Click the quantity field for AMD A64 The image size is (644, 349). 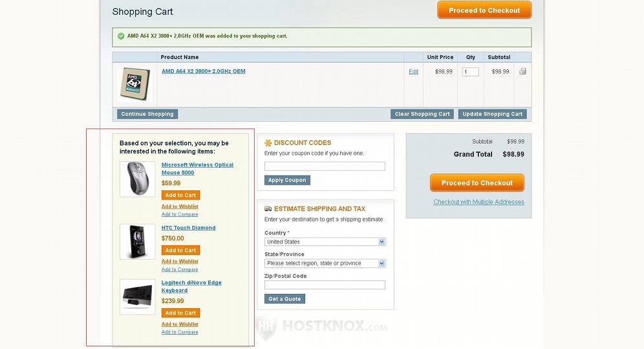470,72
